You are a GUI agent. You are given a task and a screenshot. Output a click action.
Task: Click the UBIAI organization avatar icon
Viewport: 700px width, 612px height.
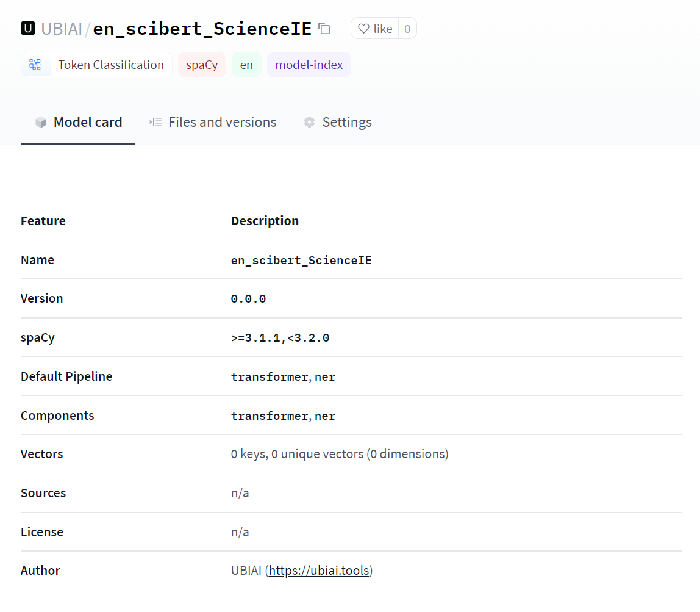[x=28, y=28]
